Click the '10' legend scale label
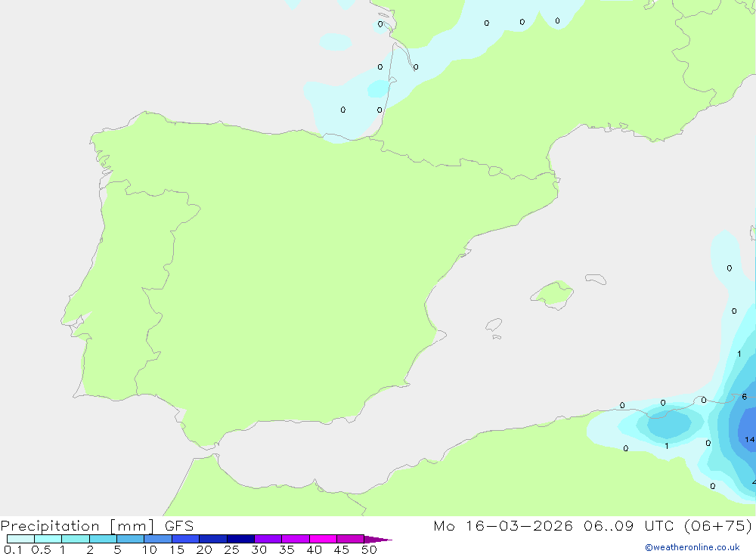Image resolution: width=756 pixels, height=554 pixels. click(150, 549)
